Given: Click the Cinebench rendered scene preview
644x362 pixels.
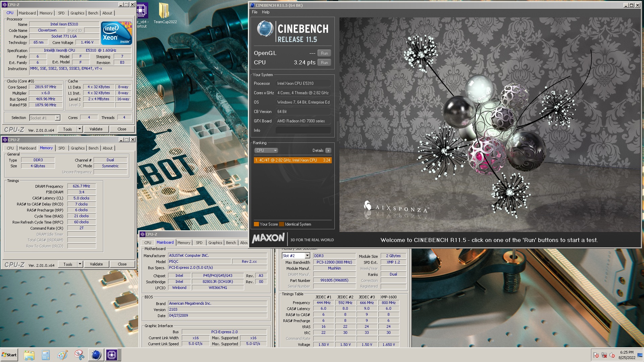Looking at the screenshot, I should click(490, 125).
